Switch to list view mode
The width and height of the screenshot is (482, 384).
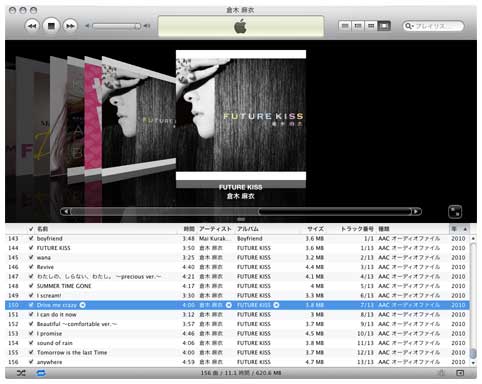[345, 26]
